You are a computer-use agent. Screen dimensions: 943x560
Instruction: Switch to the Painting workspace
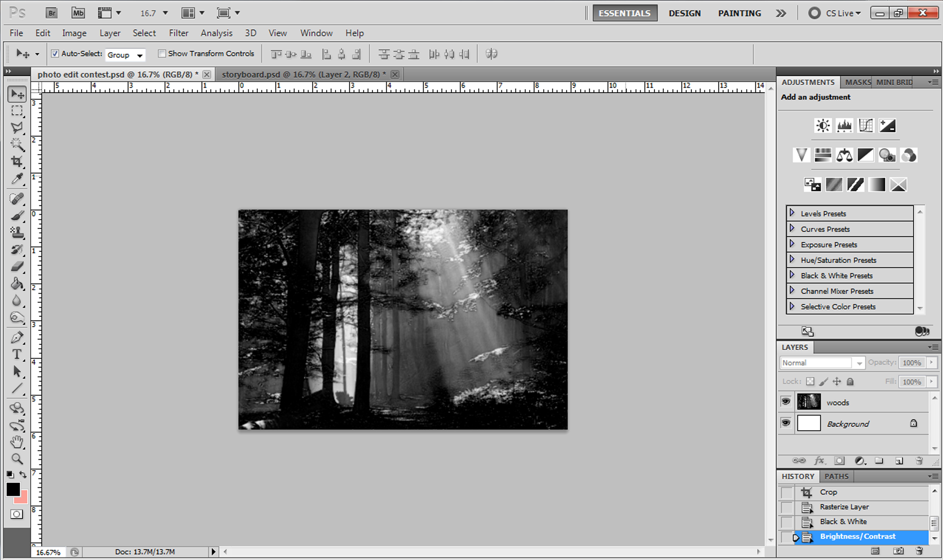click(x=739, y=13)
